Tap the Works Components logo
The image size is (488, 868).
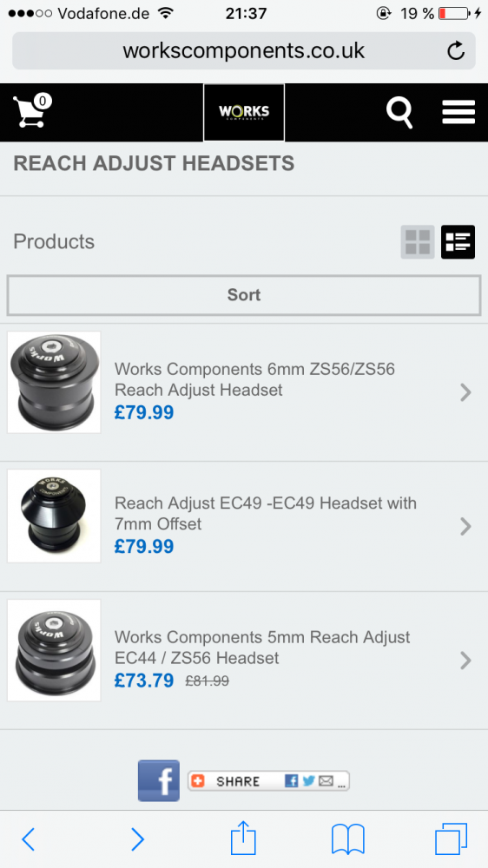coord(244,112)
